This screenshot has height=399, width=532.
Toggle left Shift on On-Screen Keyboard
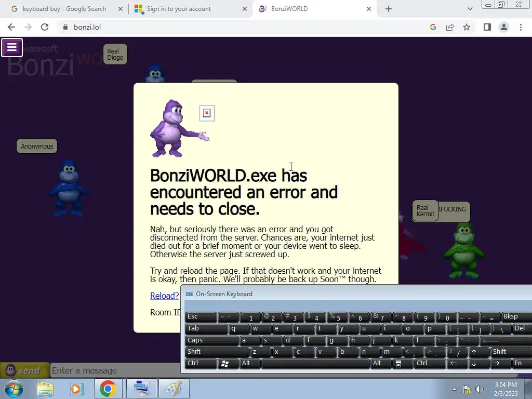pos(217,352)
